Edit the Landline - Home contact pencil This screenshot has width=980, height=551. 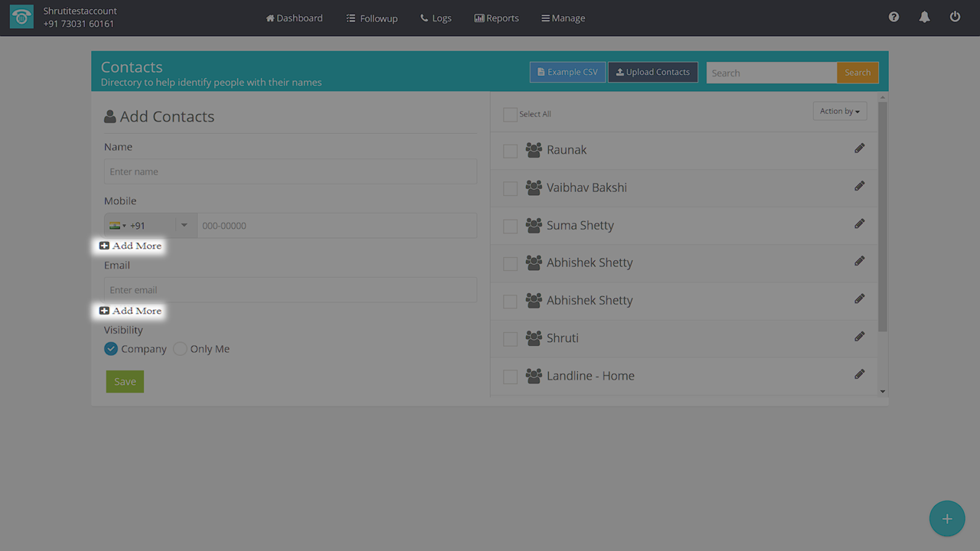(x=859, y=374)
